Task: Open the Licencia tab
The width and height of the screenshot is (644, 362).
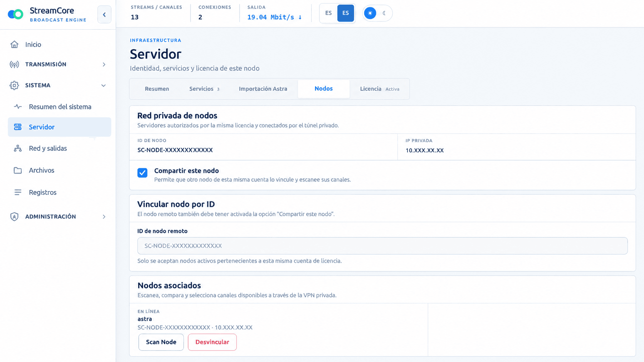Action: (x=379, y=89)
